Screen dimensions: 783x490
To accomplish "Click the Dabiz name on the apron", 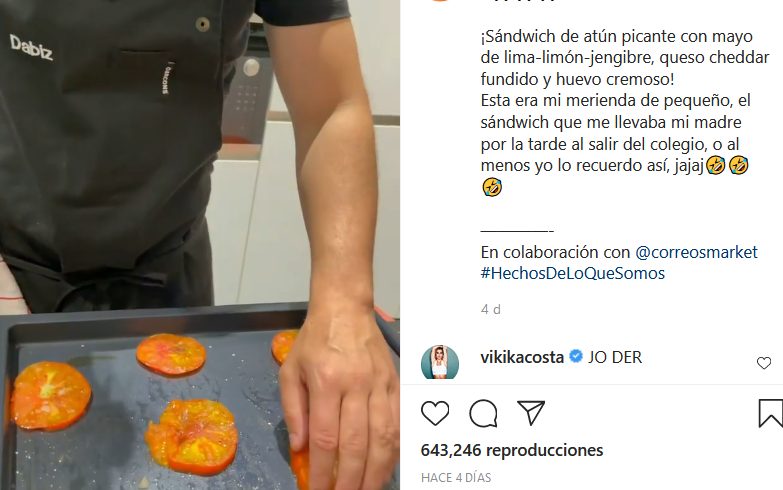I will pyautogui.click(x=31, y=48).
